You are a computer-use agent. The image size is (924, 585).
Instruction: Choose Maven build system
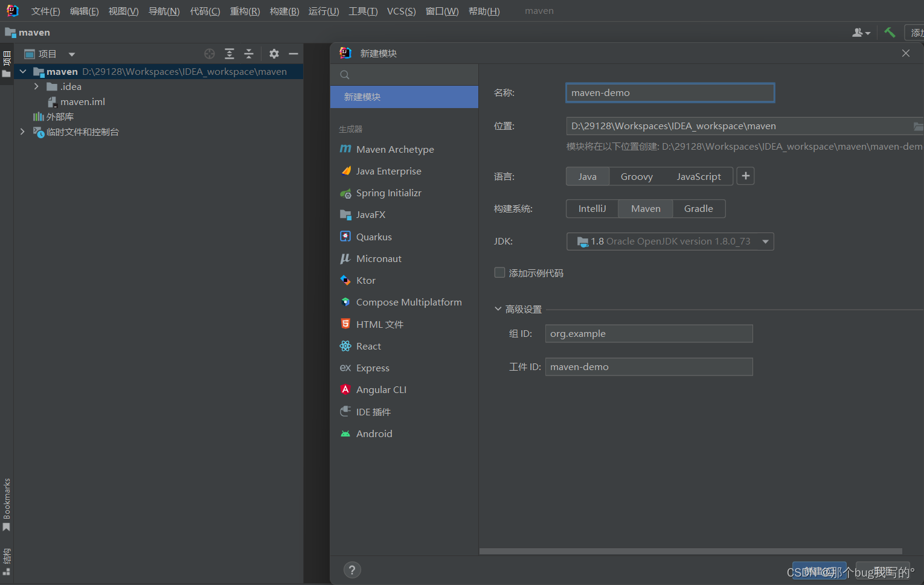pyautogui.click(x=646, y=208)
